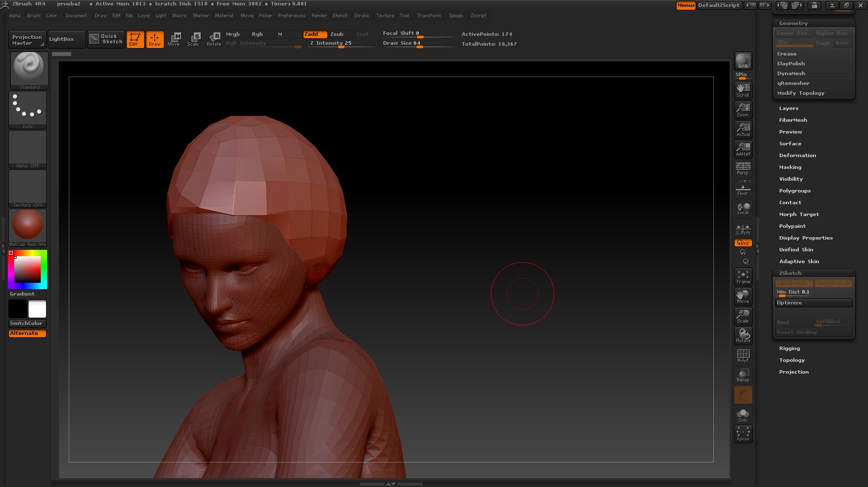Open the Dots stroke type selector
The height and width of the screenshot is (487, 868).
[27, 109]
